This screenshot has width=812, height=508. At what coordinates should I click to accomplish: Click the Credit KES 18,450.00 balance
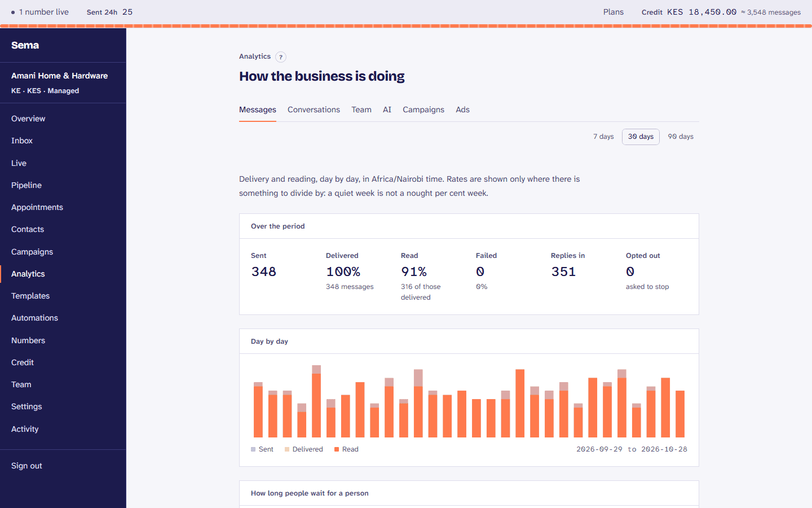(x=689, y=12)
